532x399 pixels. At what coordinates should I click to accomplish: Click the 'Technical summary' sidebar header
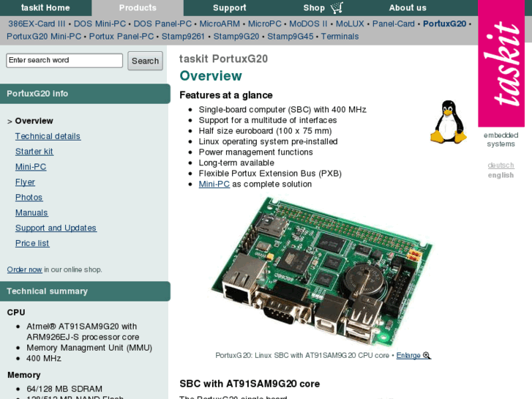point(85,291)
